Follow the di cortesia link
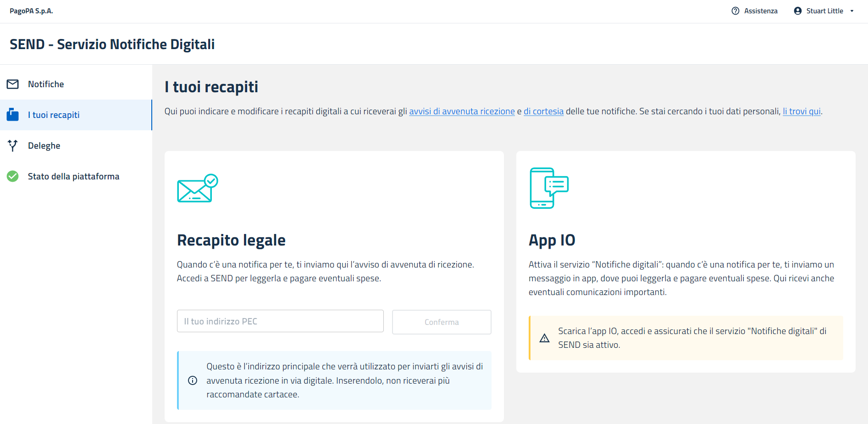Screen dimensions: 868x424 pos(543,112)
